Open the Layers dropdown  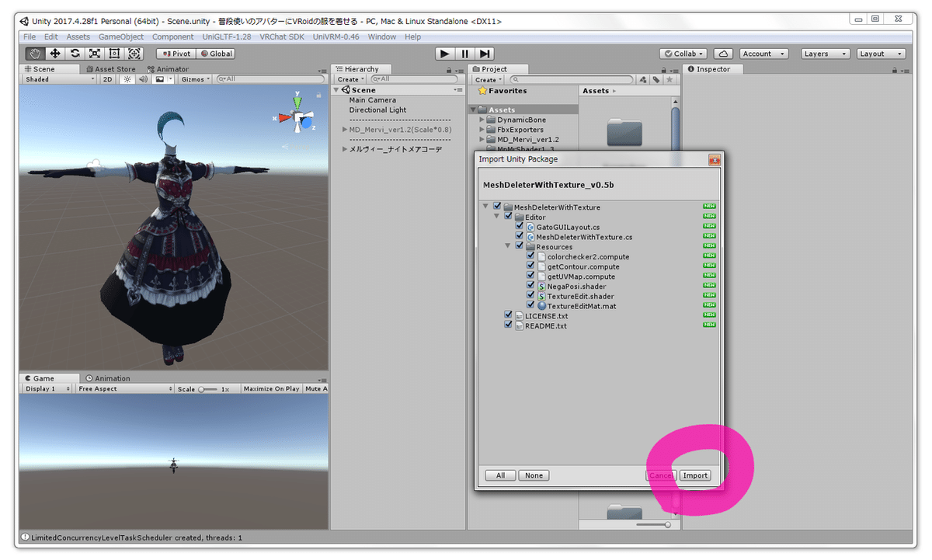(826, 54)
